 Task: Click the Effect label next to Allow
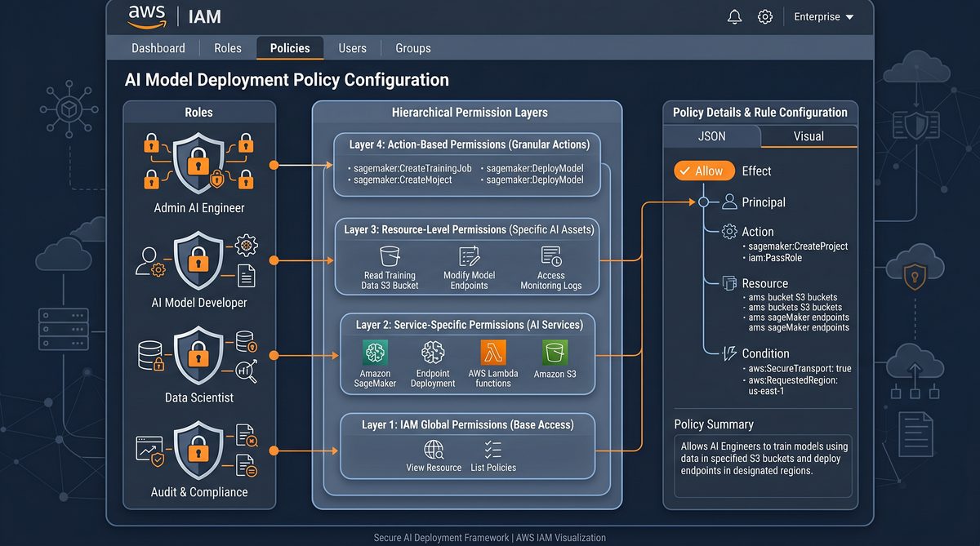coord(756,171)
